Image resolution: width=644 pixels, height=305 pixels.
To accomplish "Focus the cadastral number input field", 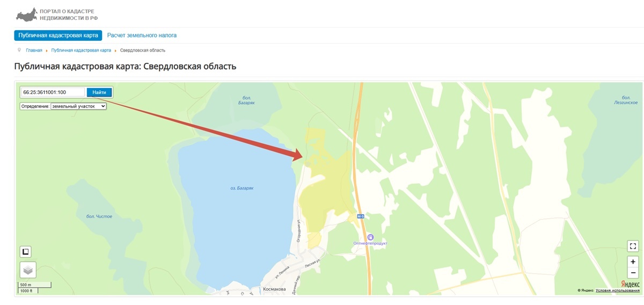I will [x=53, y=92].
